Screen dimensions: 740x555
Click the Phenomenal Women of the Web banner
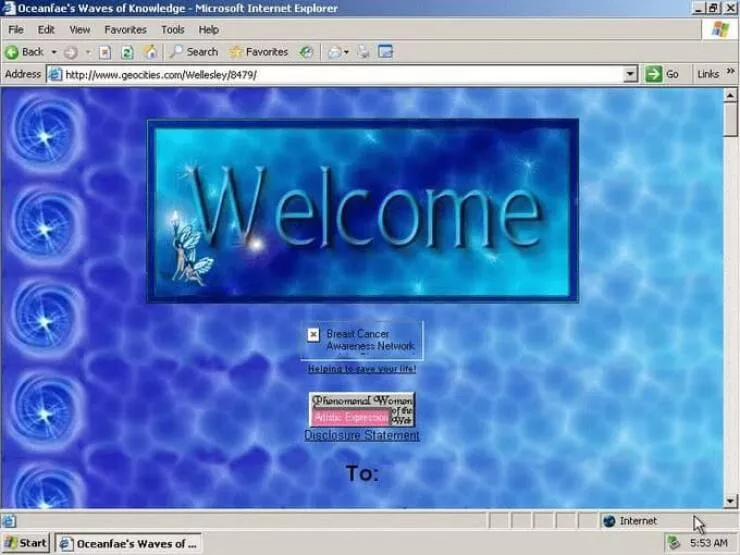click(x=362, y=408)
